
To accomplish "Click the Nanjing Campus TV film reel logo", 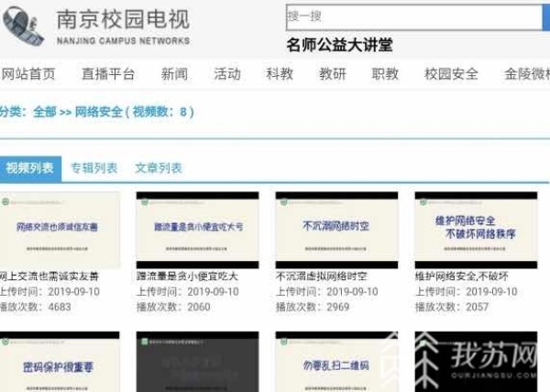I will [23, 29].
